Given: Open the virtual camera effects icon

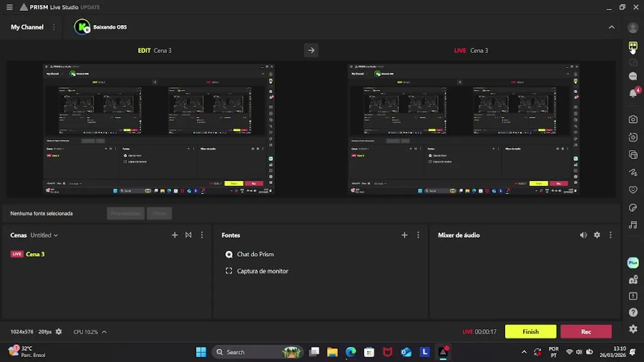Looking at the screenshot, I should click(633, 137).
